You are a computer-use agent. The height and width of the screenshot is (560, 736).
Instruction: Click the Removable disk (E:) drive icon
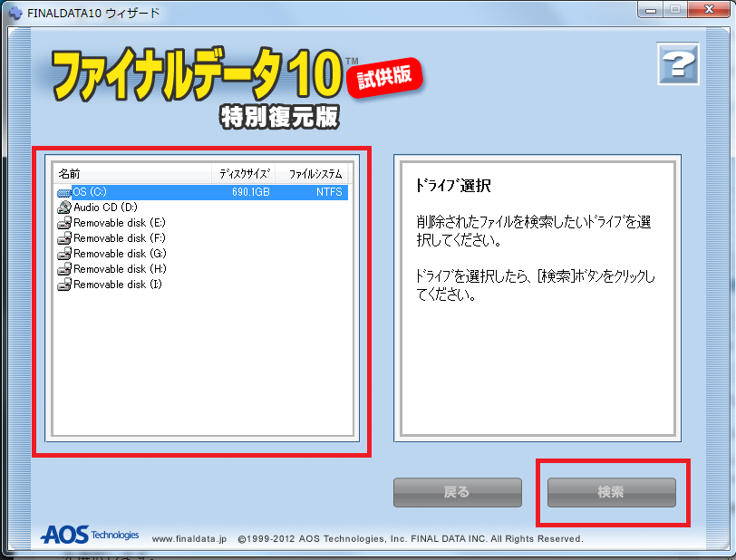click(63, 223)
